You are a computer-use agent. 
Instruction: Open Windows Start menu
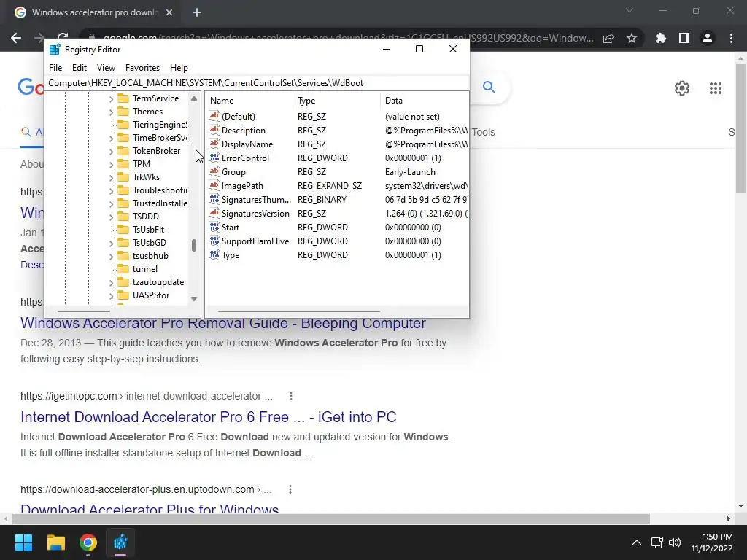23,542
